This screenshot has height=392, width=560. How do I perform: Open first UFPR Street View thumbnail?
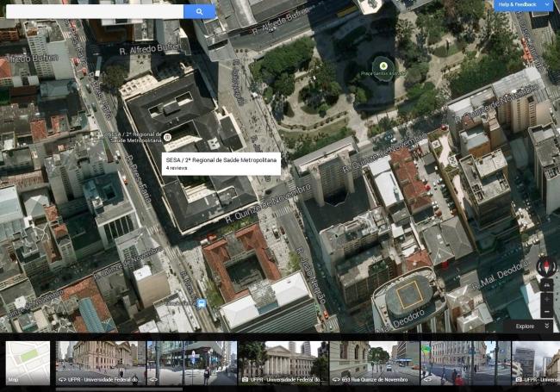tap(101, 363)
